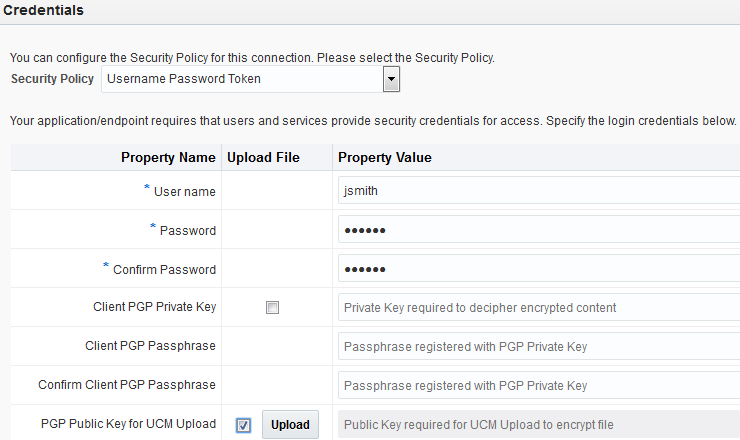Click the PGP Public Key for UCM Upload label
Viewport: 740px width, 440px height.
coord(128,424)
